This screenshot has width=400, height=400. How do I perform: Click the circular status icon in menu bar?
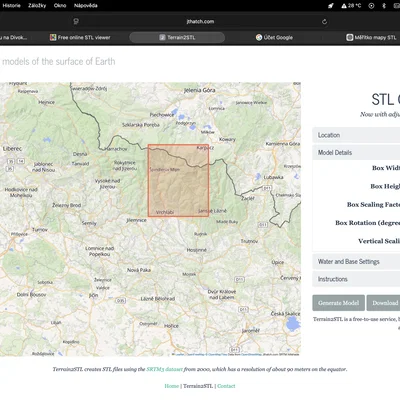tap(371, 6)
